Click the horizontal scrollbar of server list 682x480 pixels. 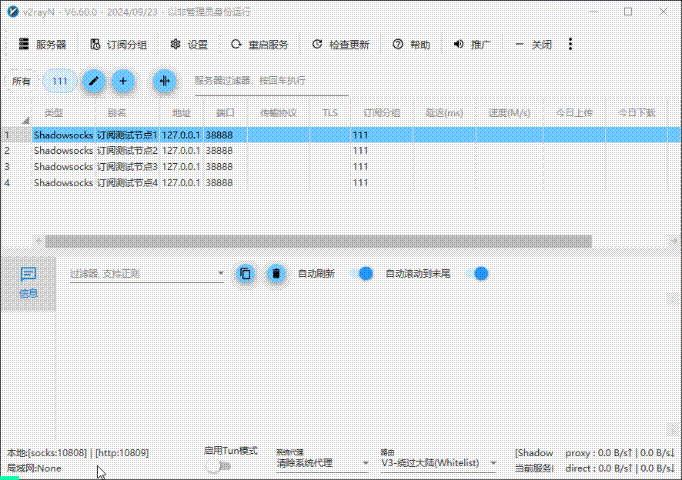click(318, 241)
